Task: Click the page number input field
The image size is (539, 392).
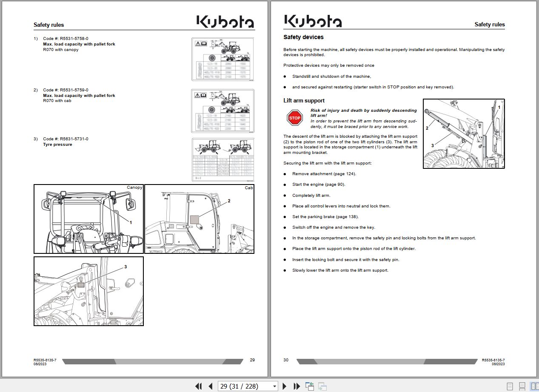Action: coord(242,386)
